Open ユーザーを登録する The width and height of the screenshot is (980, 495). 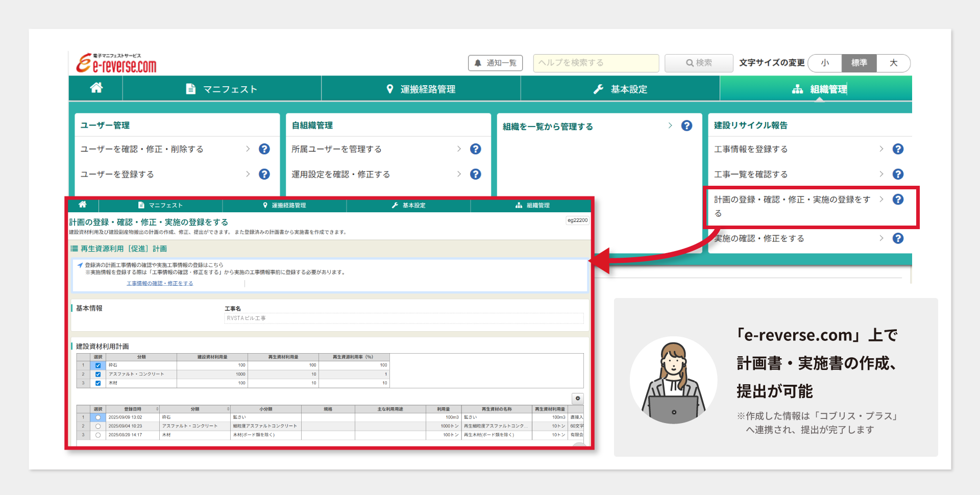(x=117, y=175)
